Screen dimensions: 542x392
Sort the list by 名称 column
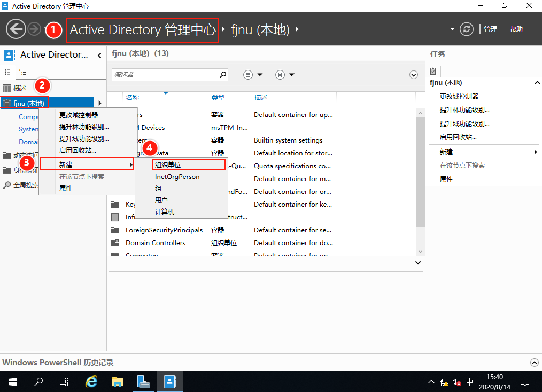coord(133,97)
